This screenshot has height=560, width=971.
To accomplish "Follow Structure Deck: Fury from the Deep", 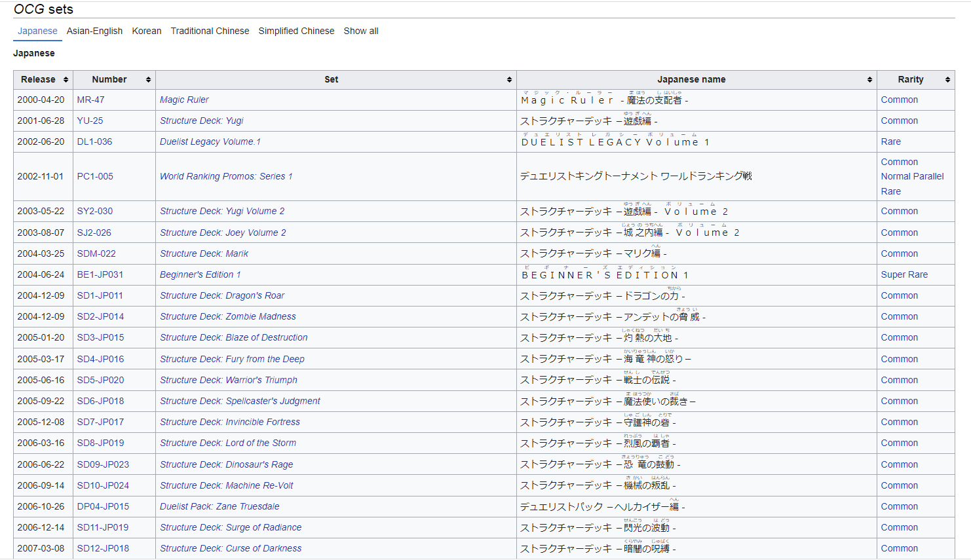I will click(232, 359).
